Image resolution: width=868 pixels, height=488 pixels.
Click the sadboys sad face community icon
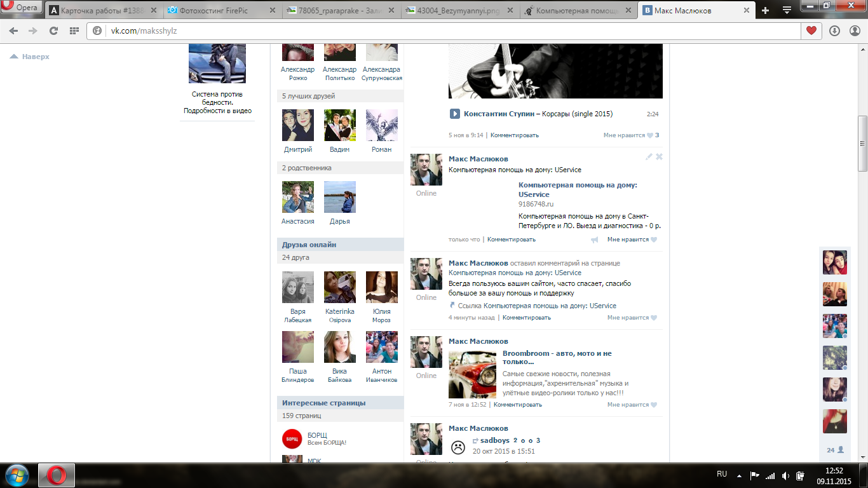(x=458, y=447)
